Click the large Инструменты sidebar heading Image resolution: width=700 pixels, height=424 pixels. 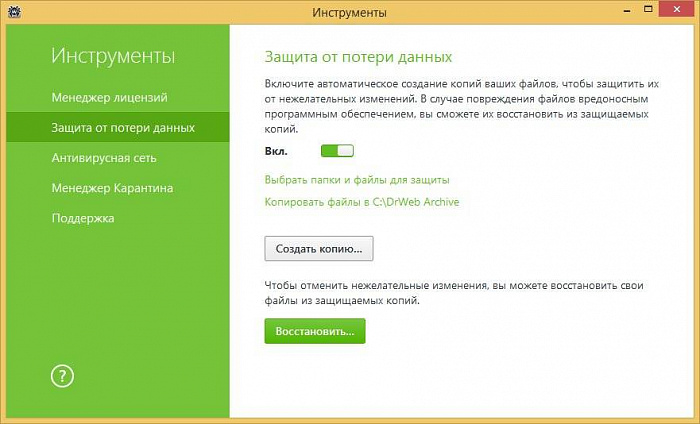tap(113, 55)
